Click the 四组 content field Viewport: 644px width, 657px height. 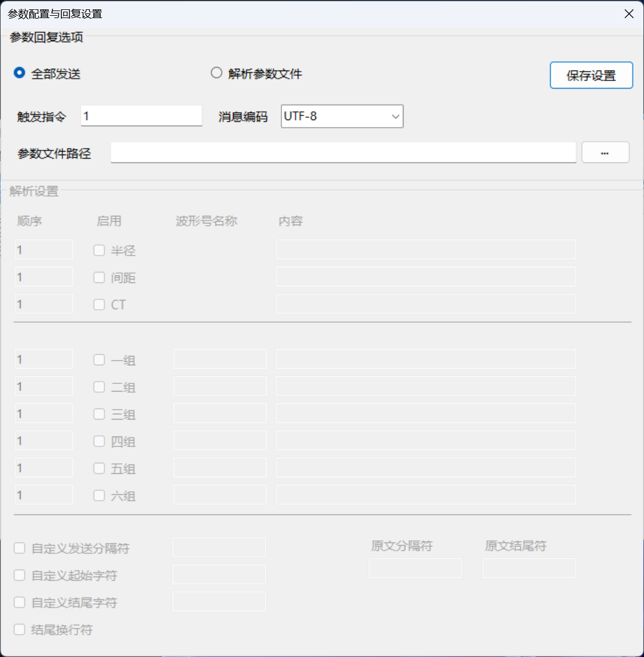[426, 441]
